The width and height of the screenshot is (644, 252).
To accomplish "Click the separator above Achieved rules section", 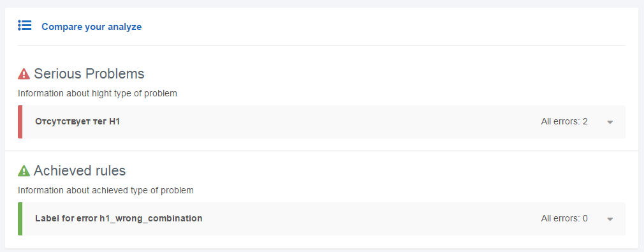I will 321,150.
